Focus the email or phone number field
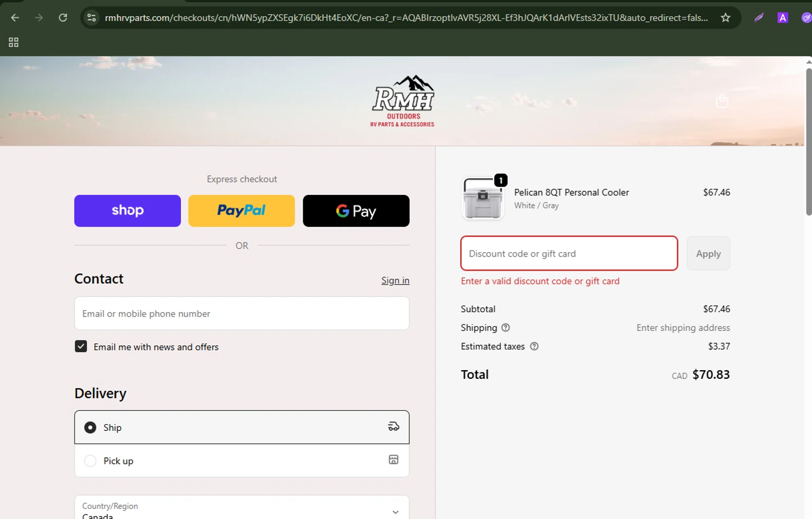This screenshot has height=519, width=812. (x=241, y=313)
